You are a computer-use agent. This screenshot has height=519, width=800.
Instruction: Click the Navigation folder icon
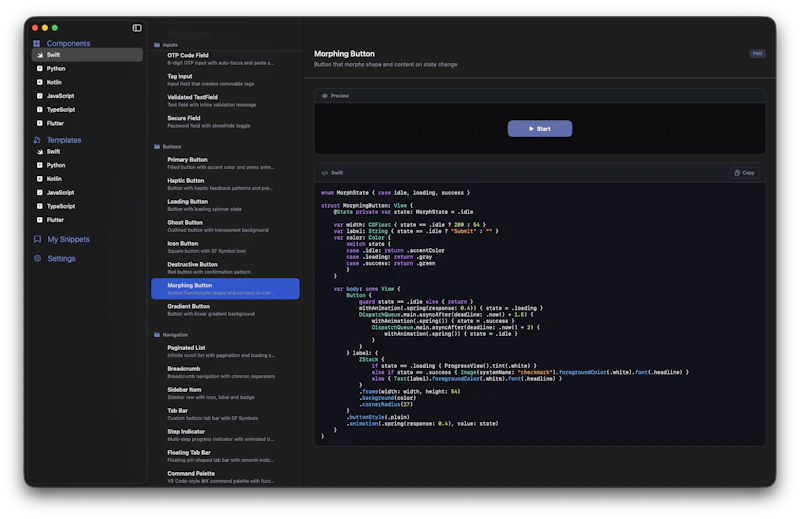pyautogui.click(x=157, y=335)
